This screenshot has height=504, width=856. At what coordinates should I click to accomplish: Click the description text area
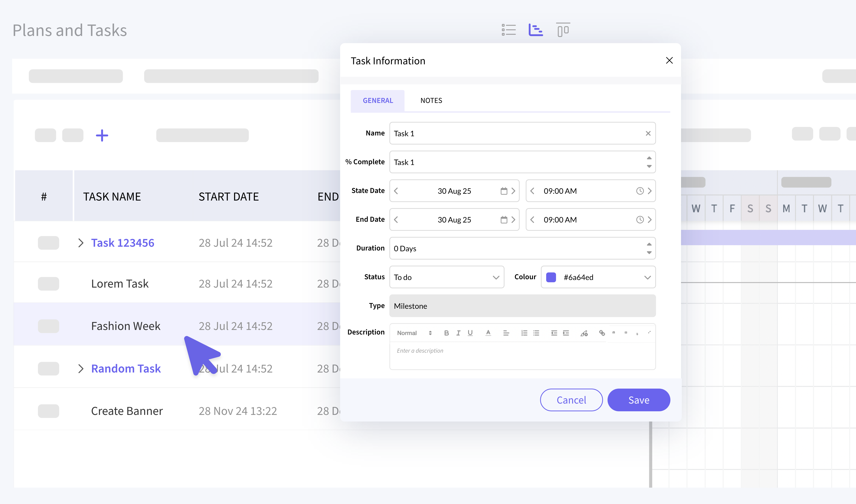tap(522, 356)
